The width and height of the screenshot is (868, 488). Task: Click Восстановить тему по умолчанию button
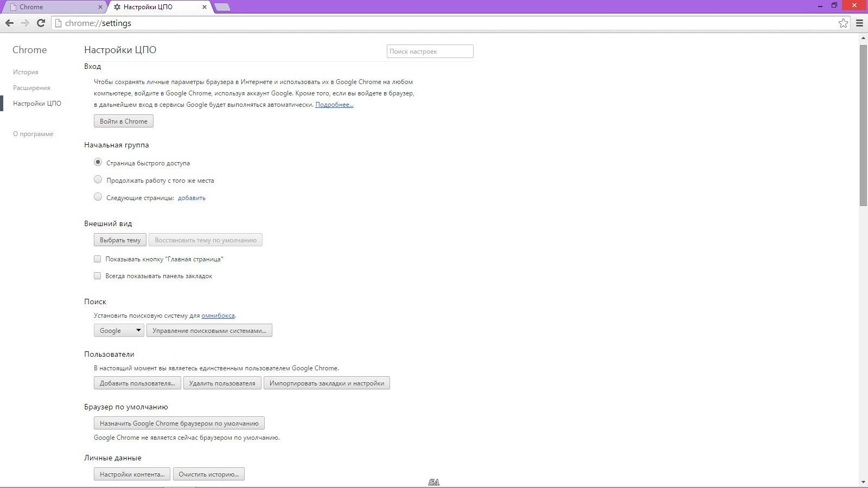[x=206, y=240]
